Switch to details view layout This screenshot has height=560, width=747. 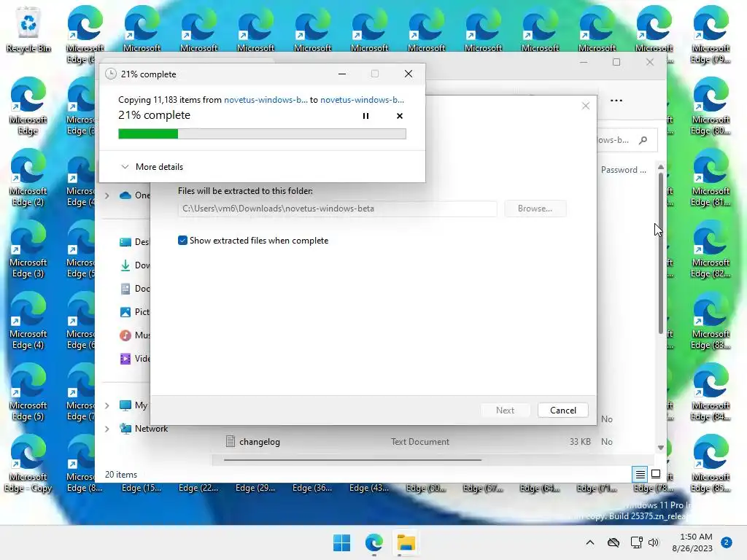[x=640, y=474]
